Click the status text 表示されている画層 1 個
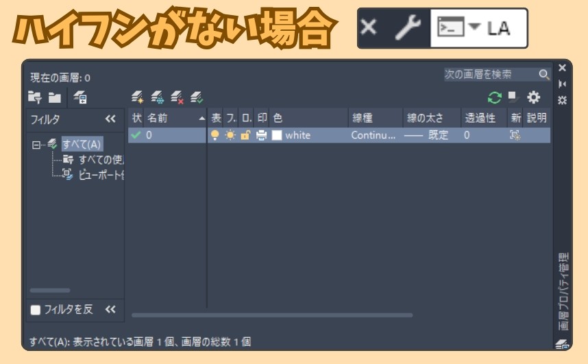Image resolution: width=588 pixels, height=364 pixels. 123,342
